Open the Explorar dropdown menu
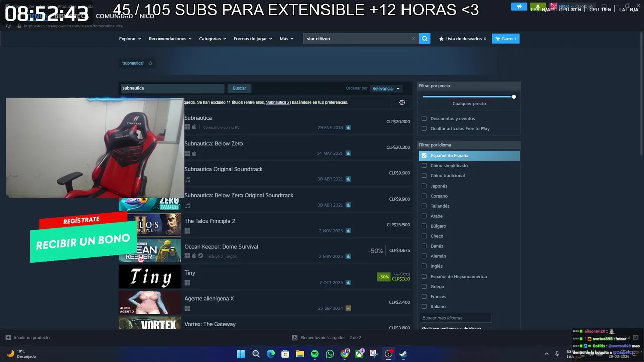 (x=130, y=38)
